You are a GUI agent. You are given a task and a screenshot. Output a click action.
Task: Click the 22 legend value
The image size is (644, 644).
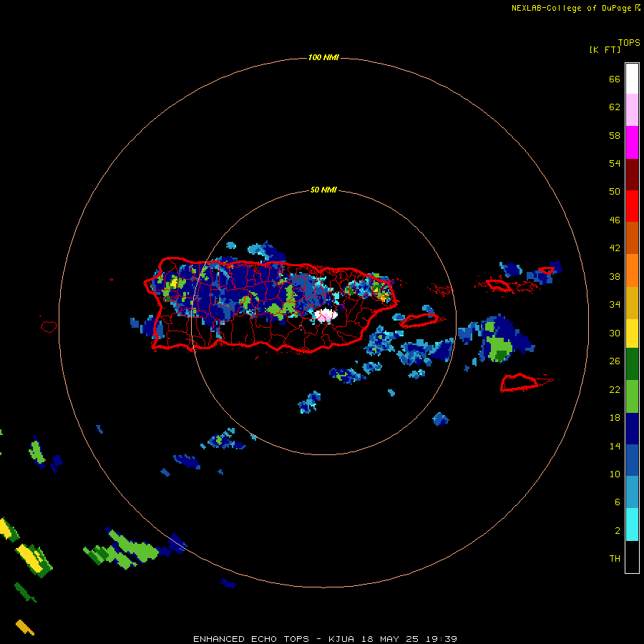[615, 389]
